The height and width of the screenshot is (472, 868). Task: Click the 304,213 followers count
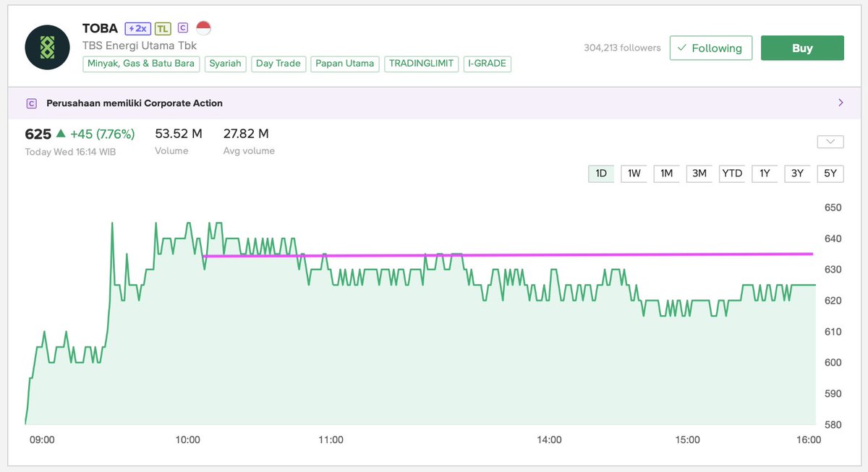[622, 48]
